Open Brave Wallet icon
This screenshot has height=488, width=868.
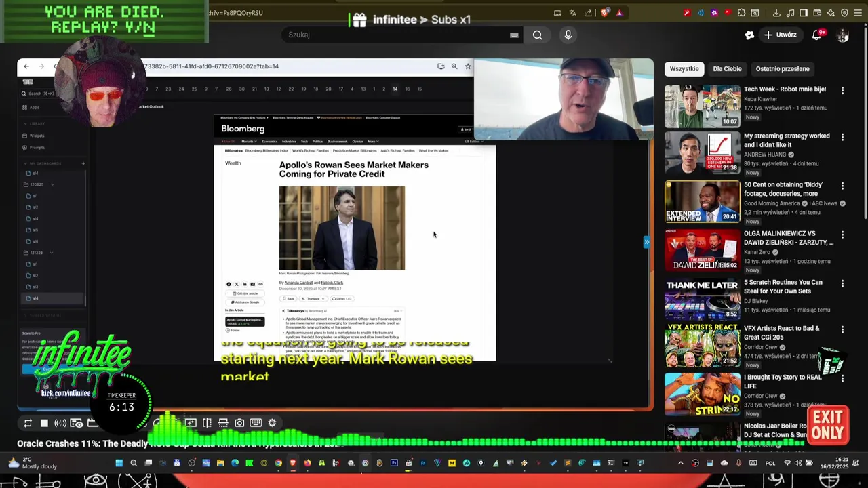point(817,12)
